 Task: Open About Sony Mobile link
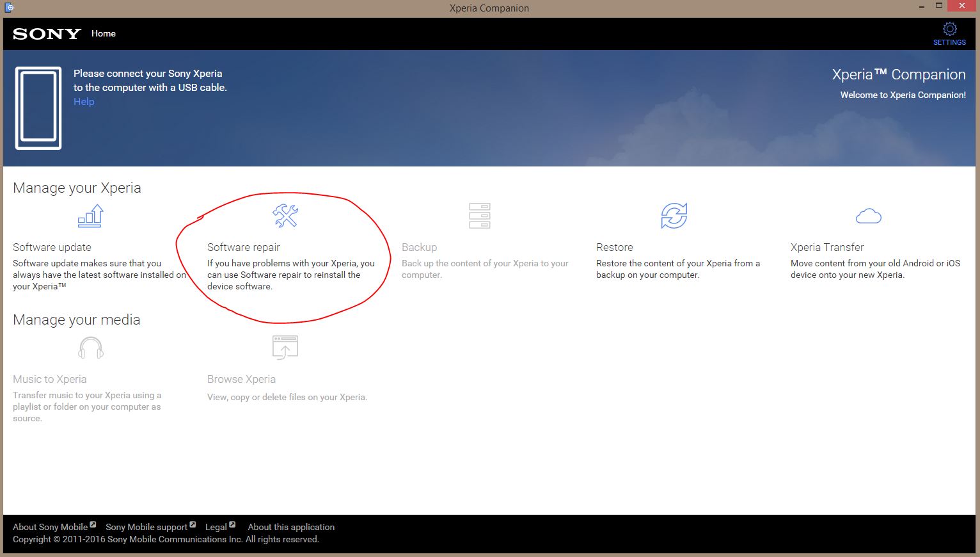point(50,527)
